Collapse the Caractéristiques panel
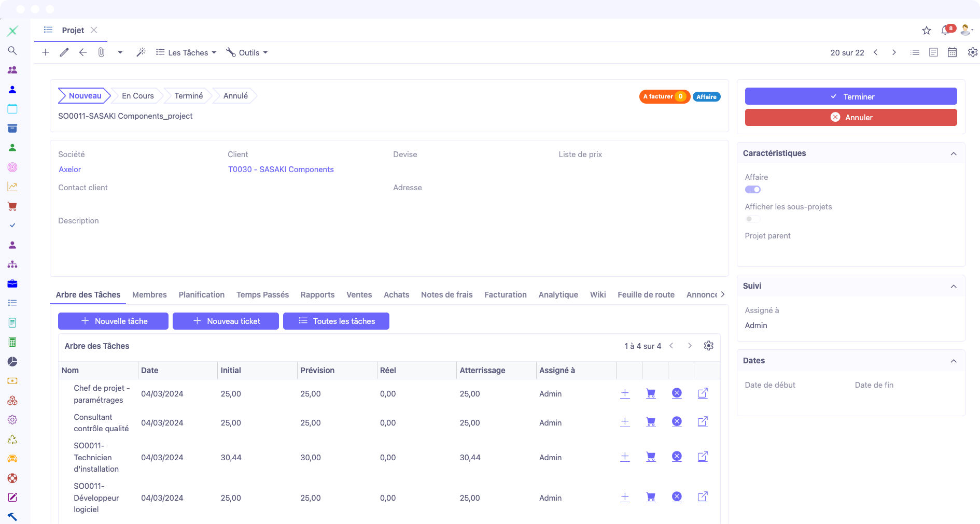 (954, 153)
